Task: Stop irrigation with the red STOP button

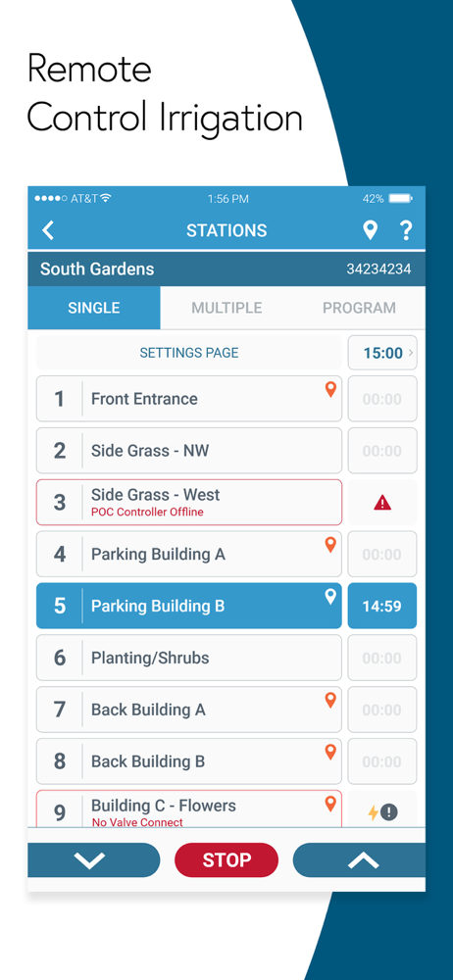Action: pos(226,860)
